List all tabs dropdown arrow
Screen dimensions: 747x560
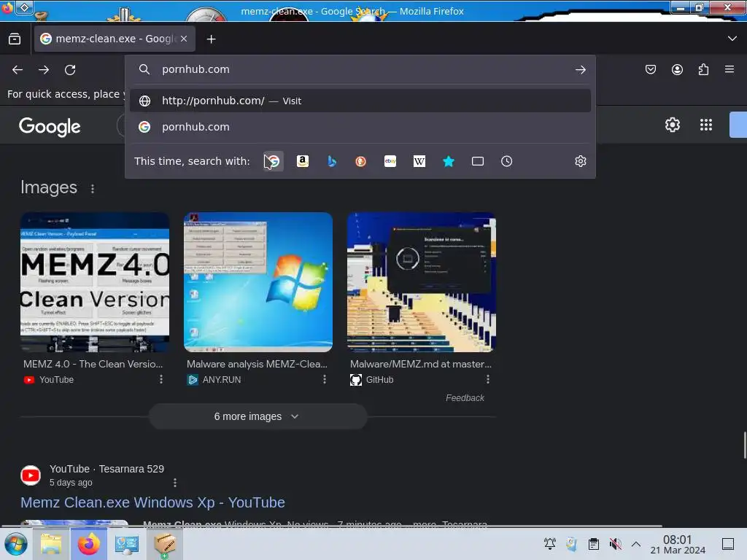coord(732,39)
